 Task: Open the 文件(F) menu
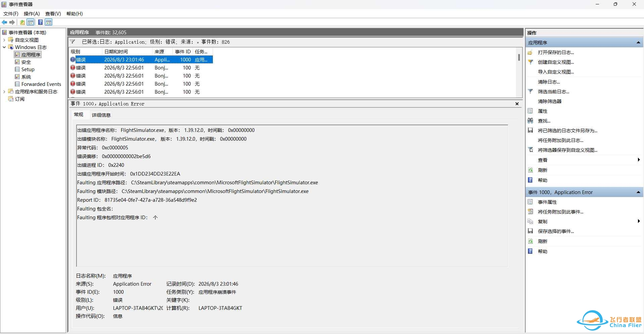click(x=11, y=14)
